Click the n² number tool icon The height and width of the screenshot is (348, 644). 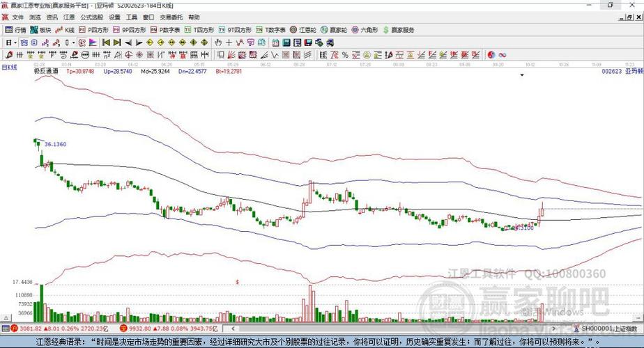point(107,55)
